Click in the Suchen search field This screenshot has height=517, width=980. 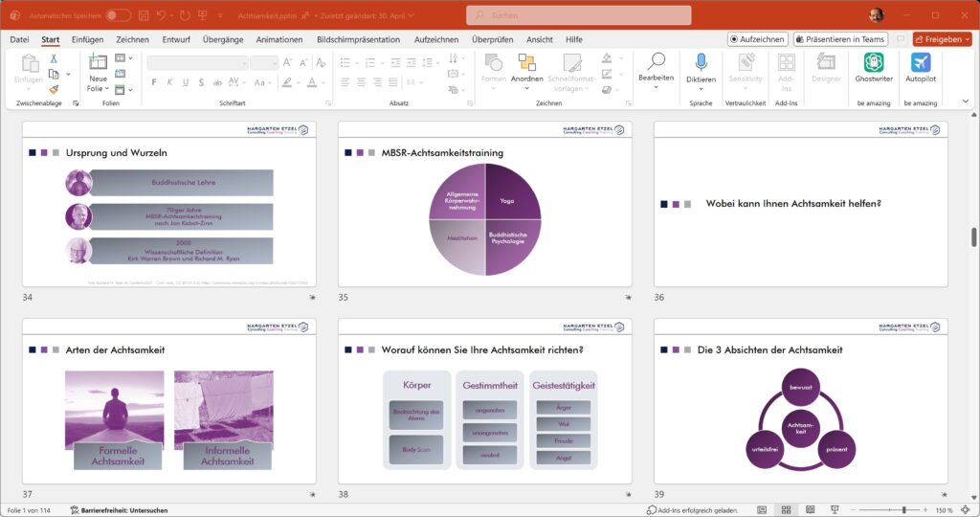(x=578, y=15)
